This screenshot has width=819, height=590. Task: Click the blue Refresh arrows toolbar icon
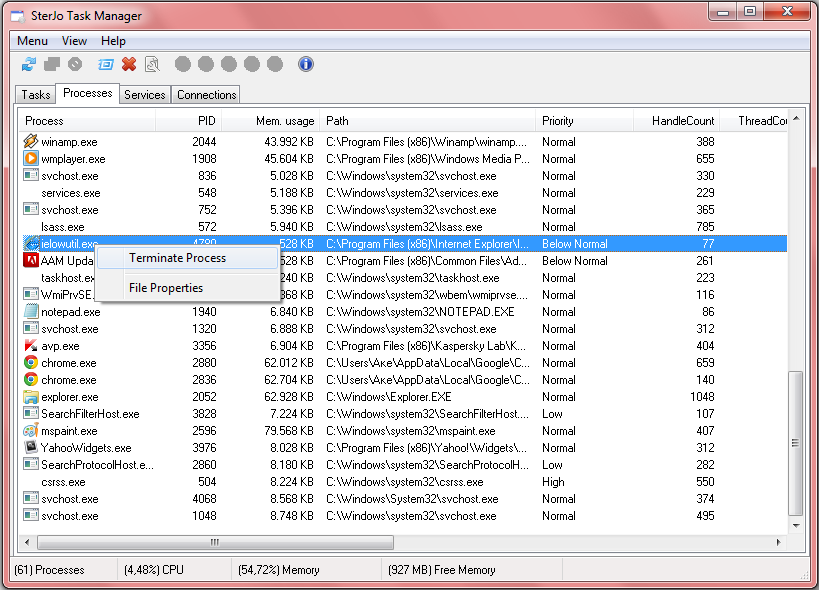click(x=29, y=64)
